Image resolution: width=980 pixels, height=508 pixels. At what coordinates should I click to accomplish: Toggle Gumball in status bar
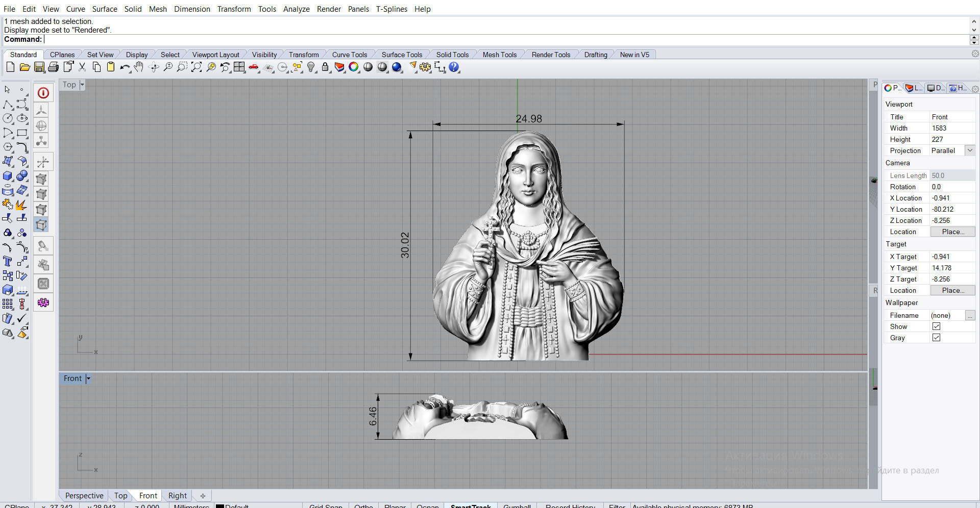tap(517, 505)
